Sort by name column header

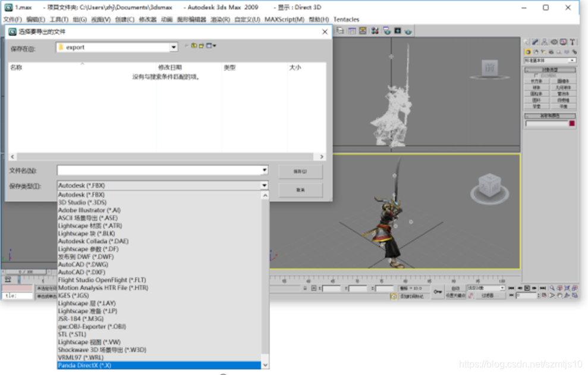click(83, 68)
